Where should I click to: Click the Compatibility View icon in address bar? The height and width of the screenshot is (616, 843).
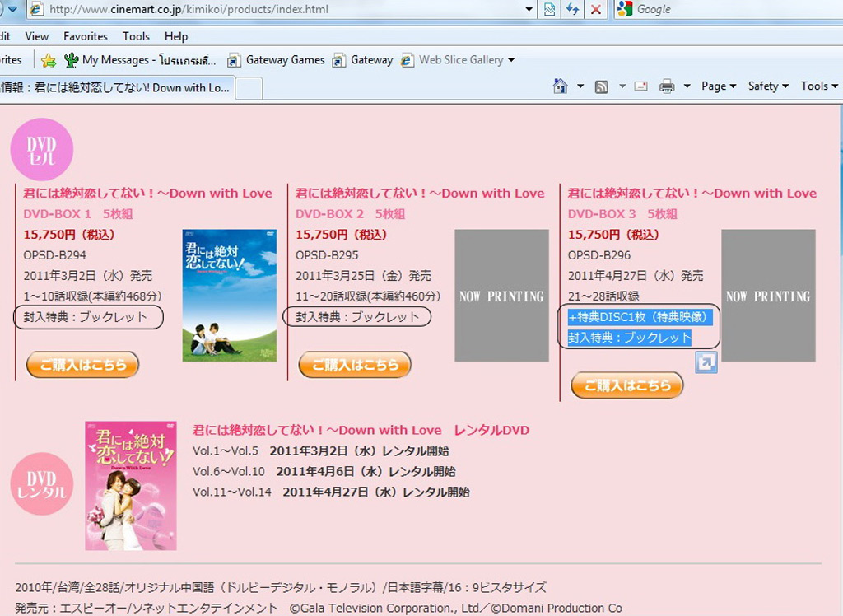pos(549,9)
